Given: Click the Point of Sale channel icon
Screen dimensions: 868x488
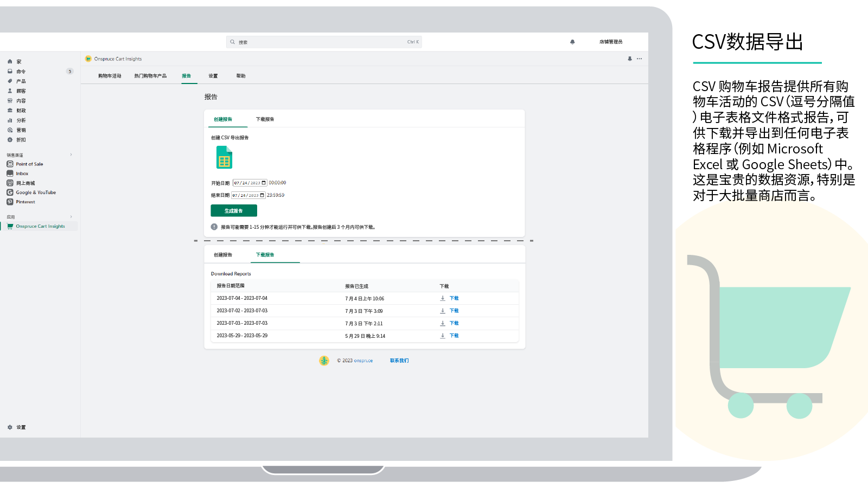Looking at the screenshot, I should 10,164.
